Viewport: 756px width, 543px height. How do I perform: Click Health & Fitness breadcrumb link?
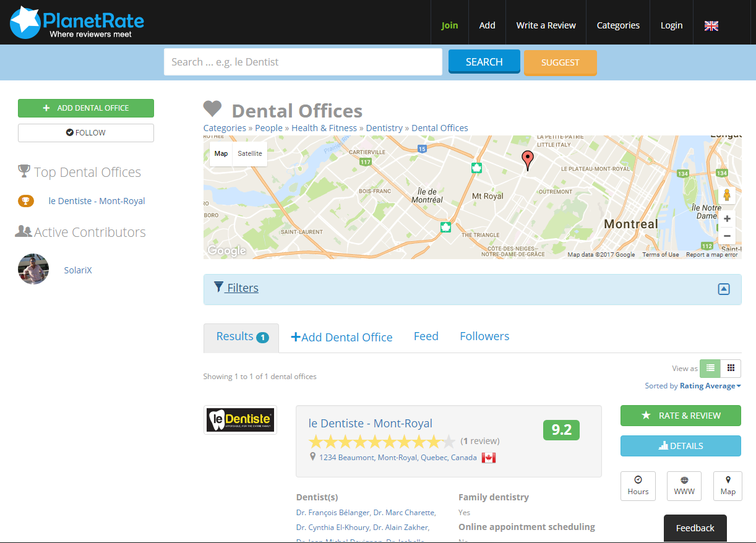tap(324, 128)
